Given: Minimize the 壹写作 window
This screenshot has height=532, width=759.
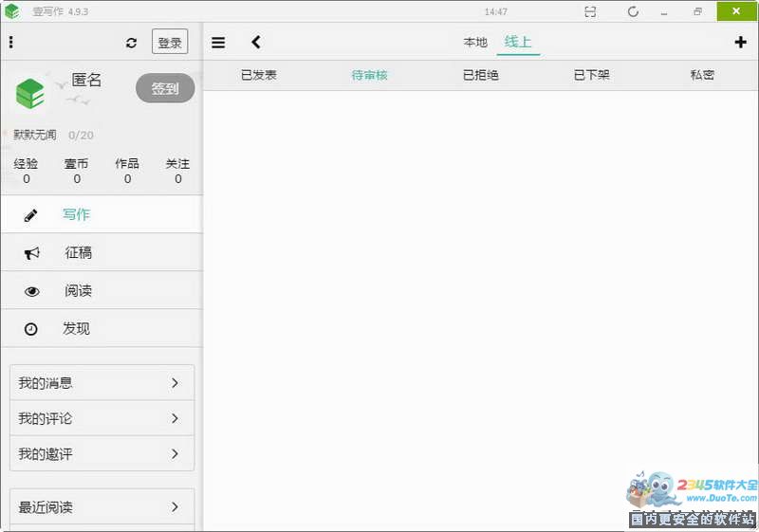Looking at the screenshot, I should tap(664, 12).
